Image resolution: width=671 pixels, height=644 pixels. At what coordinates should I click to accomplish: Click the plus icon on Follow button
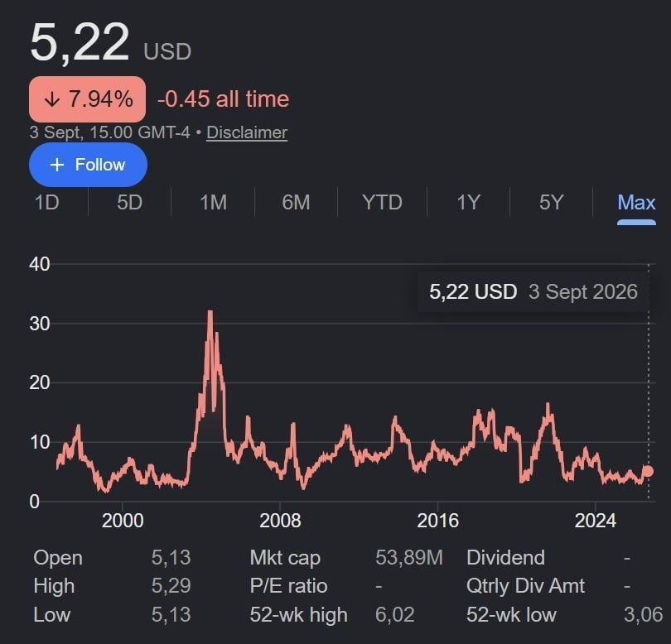[57, 165]
